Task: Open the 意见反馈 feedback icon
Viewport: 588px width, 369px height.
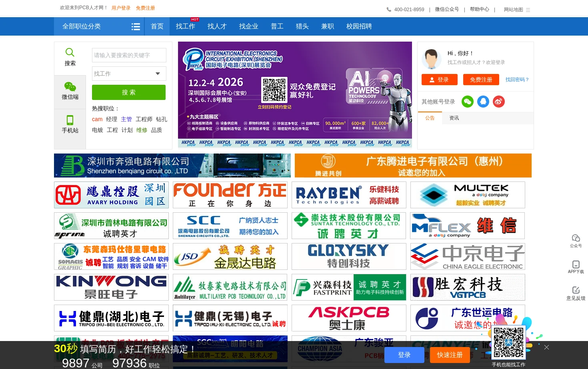Action: pos(576,293)
